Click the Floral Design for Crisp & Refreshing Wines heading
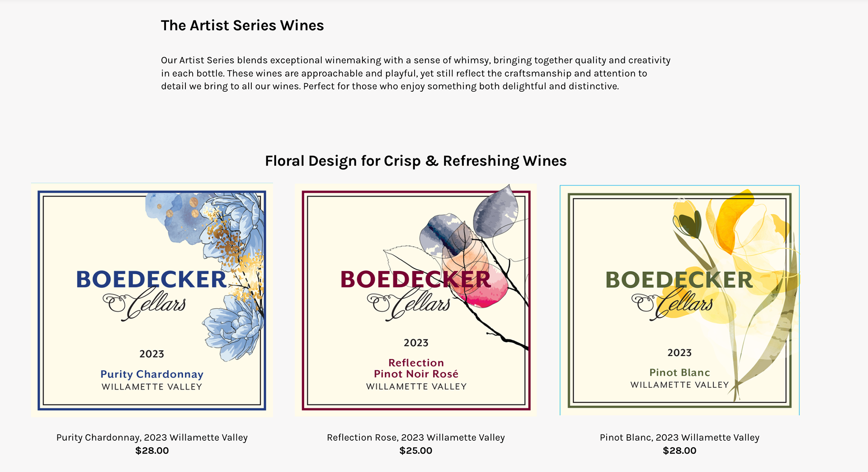The image size is (868, 472). (x=415, y=161)
